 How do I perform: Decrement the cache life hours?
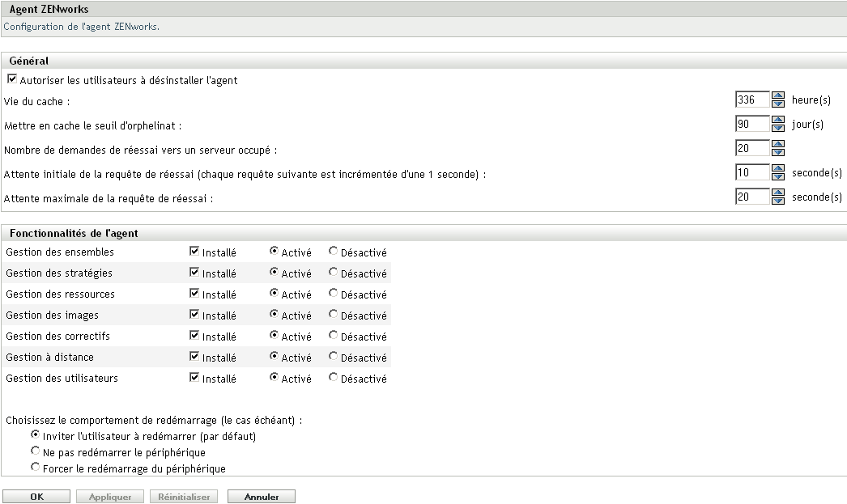click(x=777, y=103)
